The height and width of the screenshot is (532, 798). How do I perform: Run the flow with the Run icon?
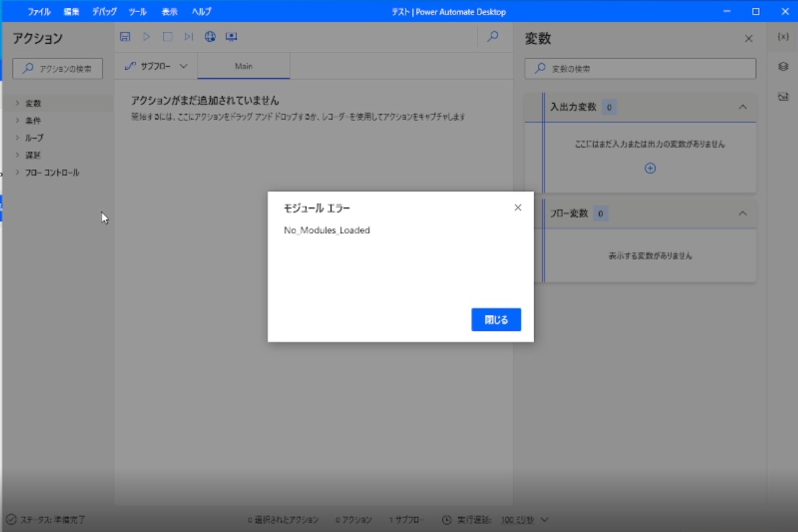pyautogui.click(x=146, y=37)
